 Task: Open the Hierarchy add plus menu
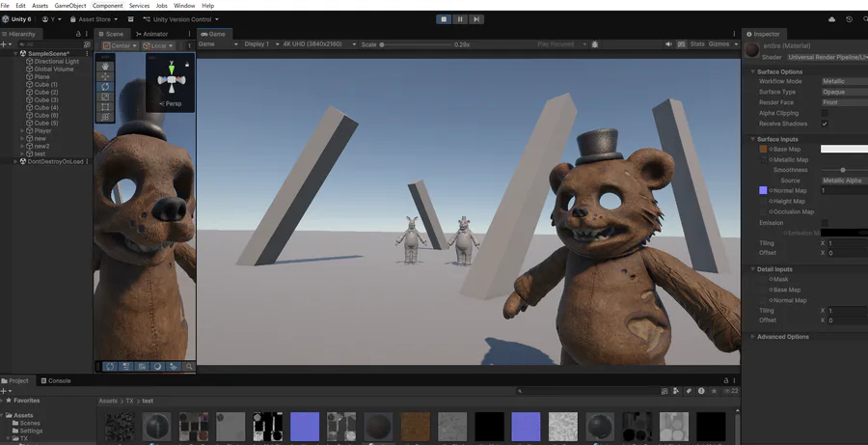pos(6,44)
